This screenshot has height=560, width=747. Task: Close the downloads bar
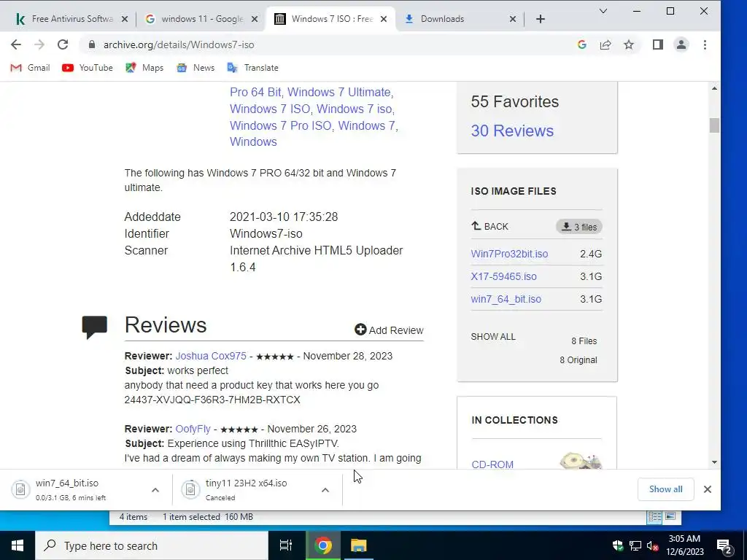click(x=708, y=489)
